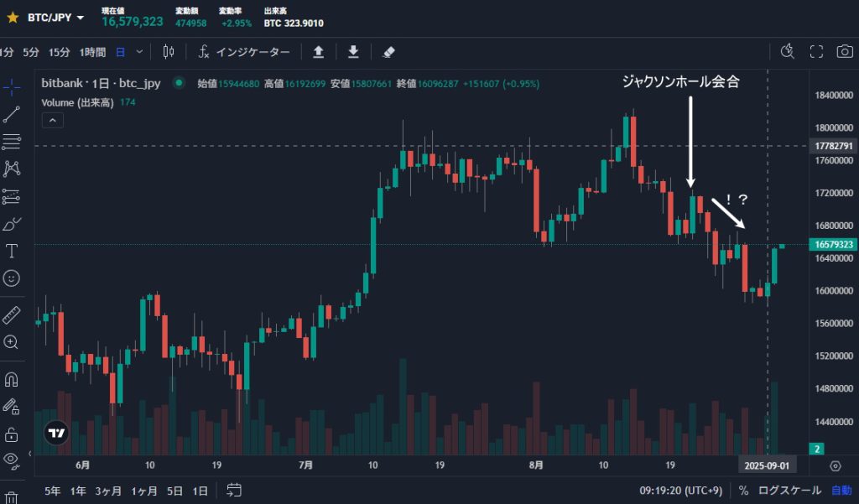Select the 5日 date range

point(174,491)
